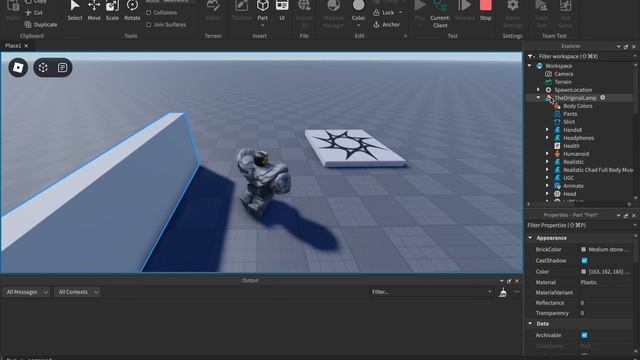640x360 pixels.
Task: Toggle the CastShadow property checkbox
Action: point(584,260)
